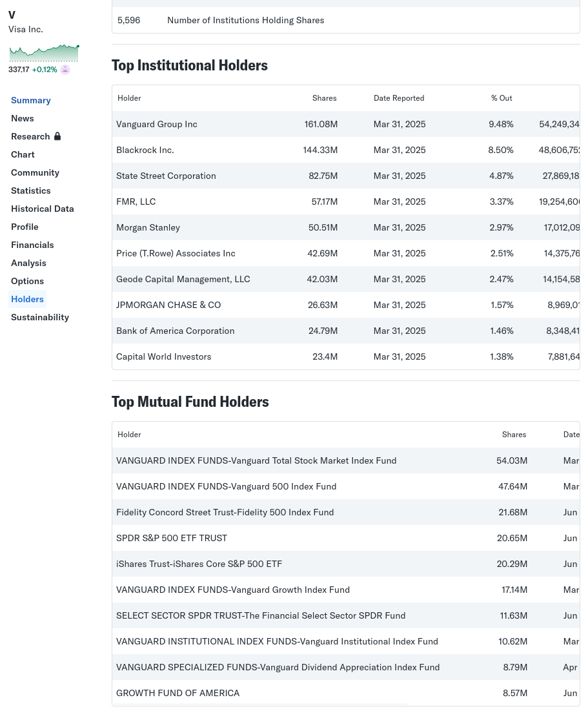Click the 2.97% value for Morgan Stanley
The image size is (588, 711).
click(x=502, y=227)
